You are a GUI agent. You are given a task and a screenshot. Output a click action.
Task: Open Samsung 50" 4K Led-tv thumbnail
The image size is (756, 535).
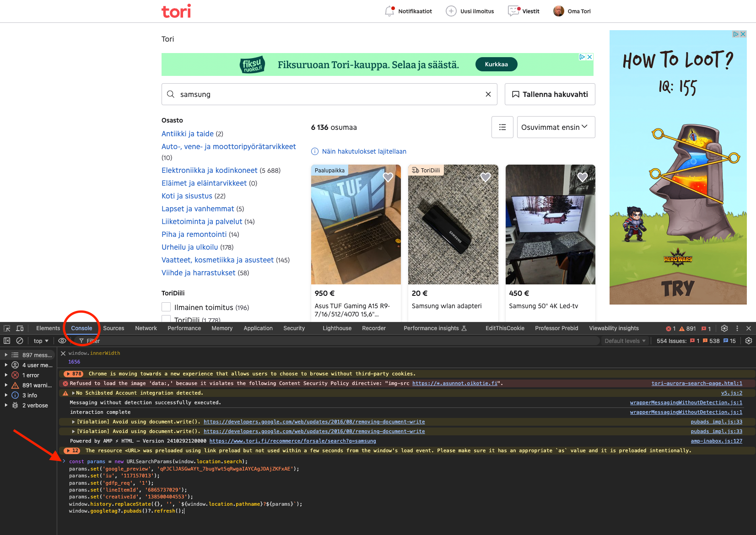pos(551,225)
